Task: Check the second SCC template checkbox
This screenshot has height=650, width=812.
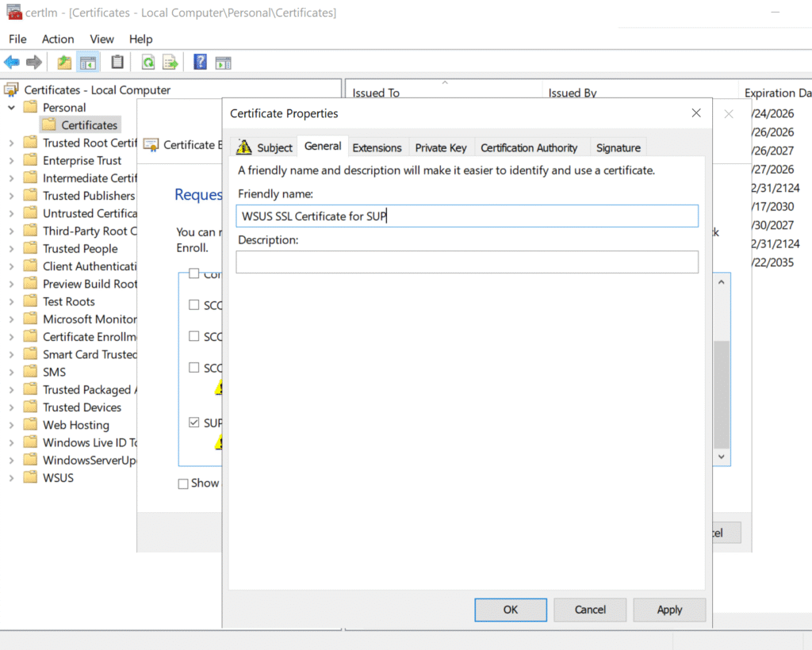Action: (193, 336)
